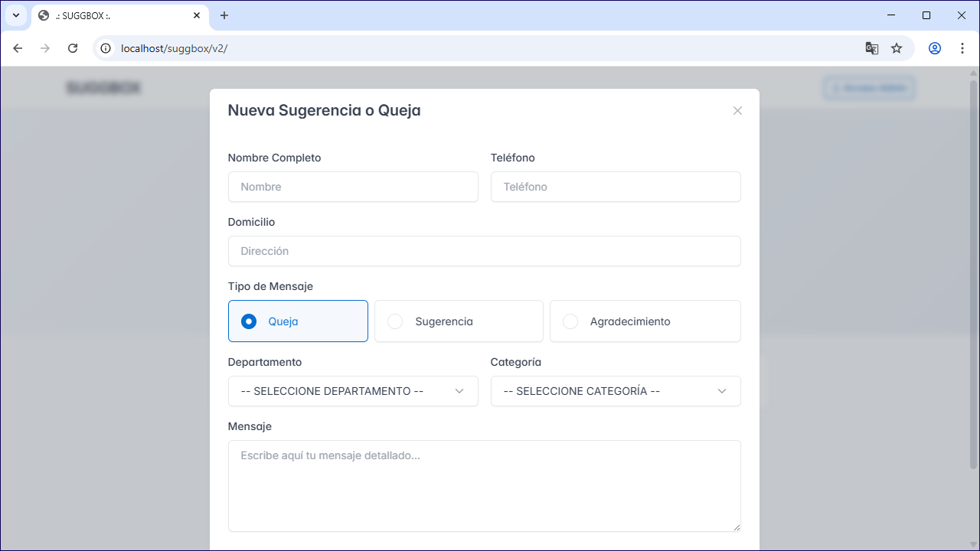
Task: View site information icon in address bar
Action: (106, 48)
